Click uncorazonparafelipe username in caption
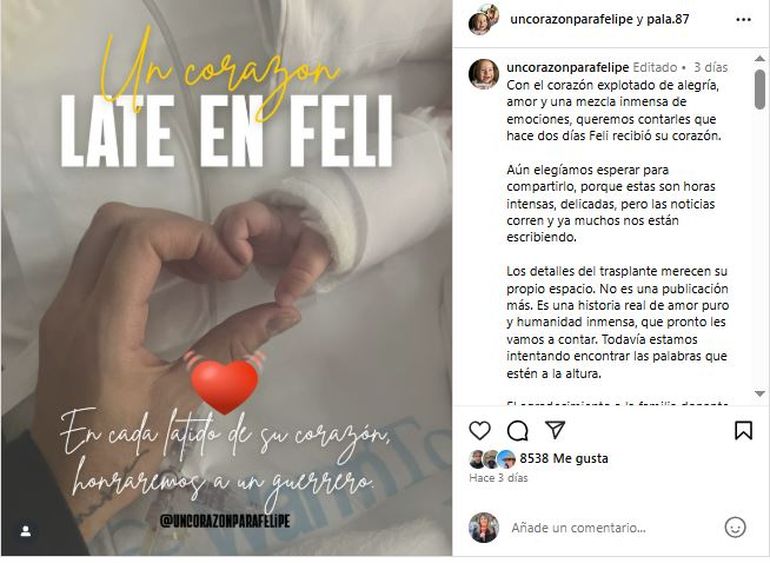Screen dimensions: 770x563 (568, 67)
